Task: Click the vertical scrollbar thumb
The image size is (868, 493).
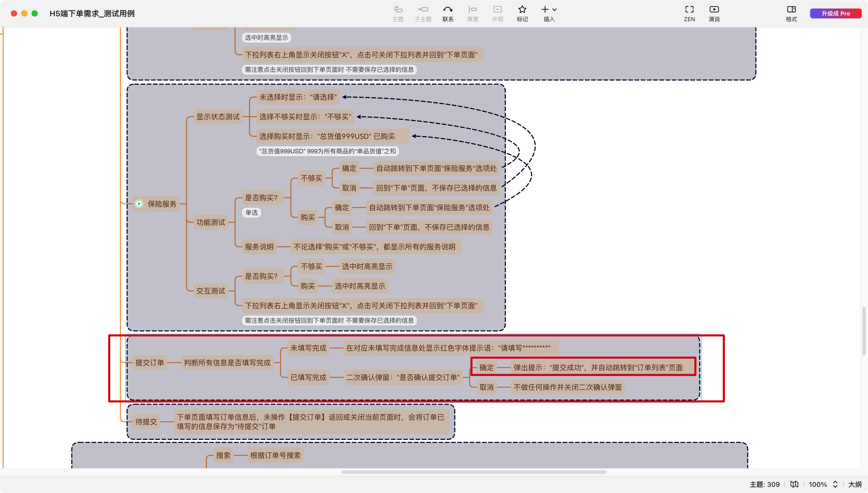Action: (864, 331)
